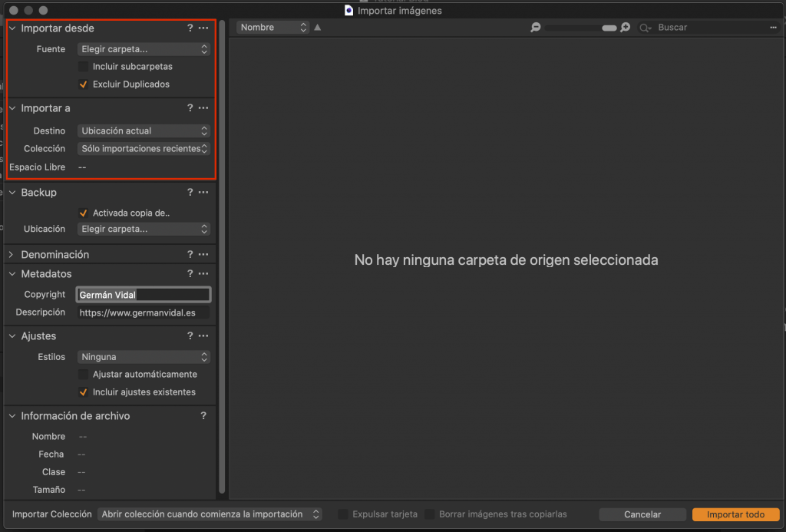Viewport: 786px width, 532px height.
Task: Toggle the Ajustar automáticamente checkbox
Action: 84,375
